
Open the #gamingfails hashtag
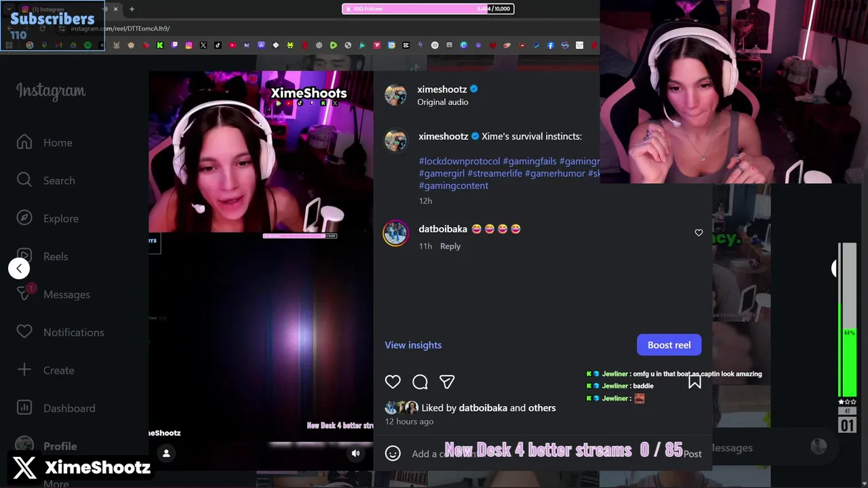pos(530,161)
